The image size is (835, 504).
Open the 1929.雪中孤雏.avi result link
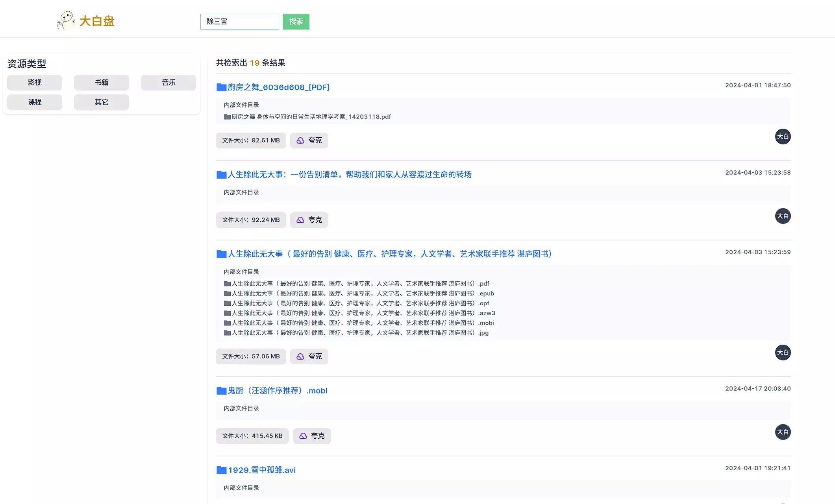[262, 470]
